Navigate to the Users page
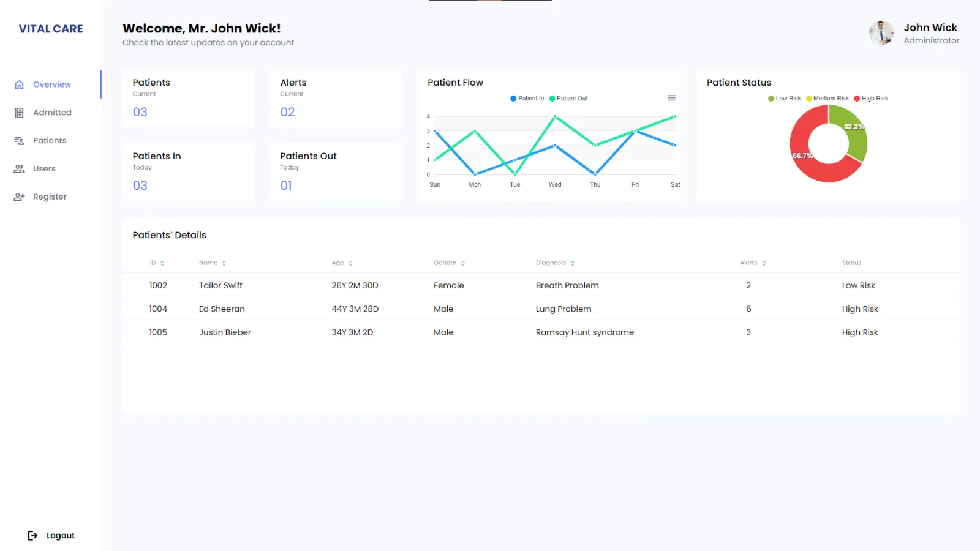Image resolution: width=980 pixels, height=551 pixels. (x=44, y=169)
